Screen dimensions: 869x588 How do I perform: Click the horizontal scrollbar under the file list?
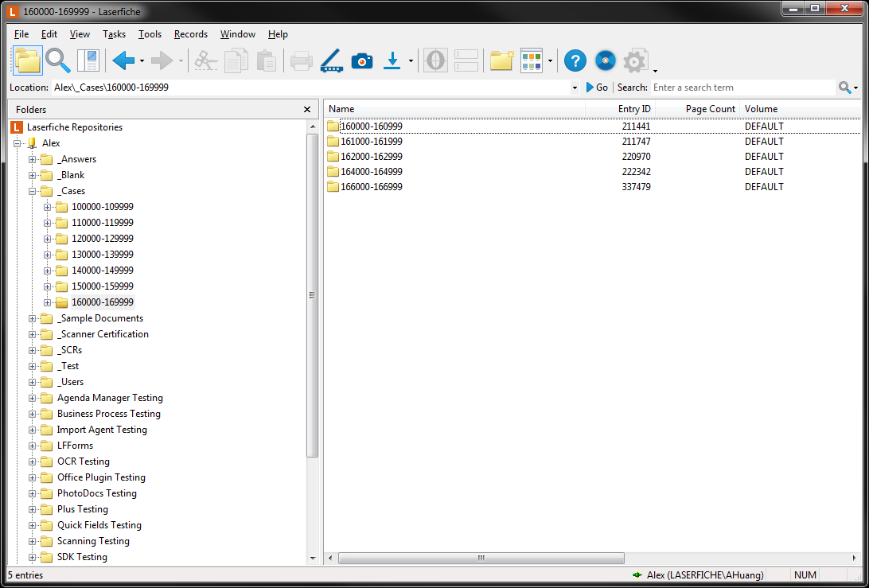[x=481, y=558]
